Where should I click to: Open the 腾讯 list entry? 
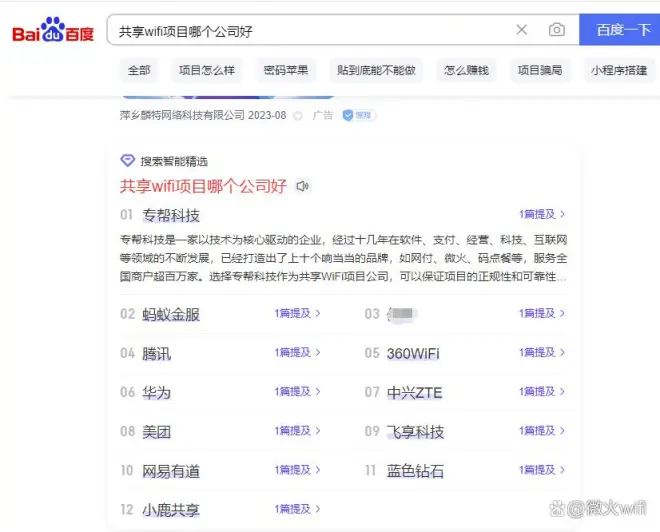click(x=156, y=353)
